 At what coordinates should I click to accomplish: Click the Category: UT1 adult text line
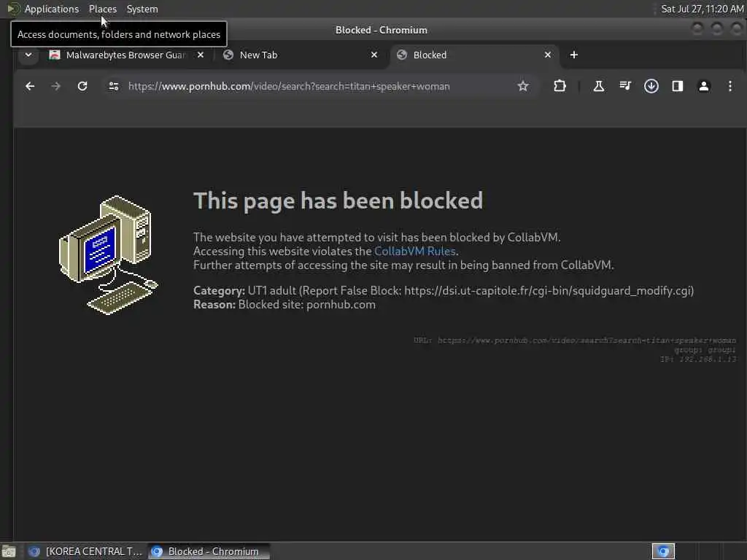[x=444, y=290]
